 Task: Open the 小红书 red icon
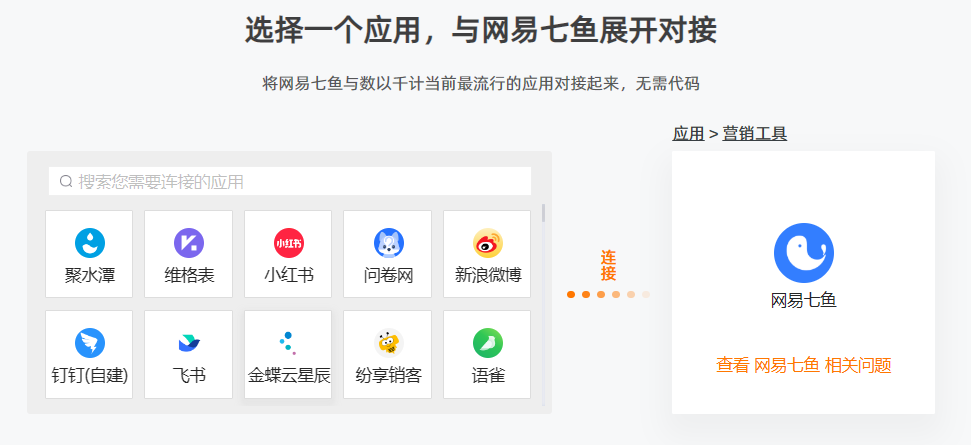pos(289,243)
